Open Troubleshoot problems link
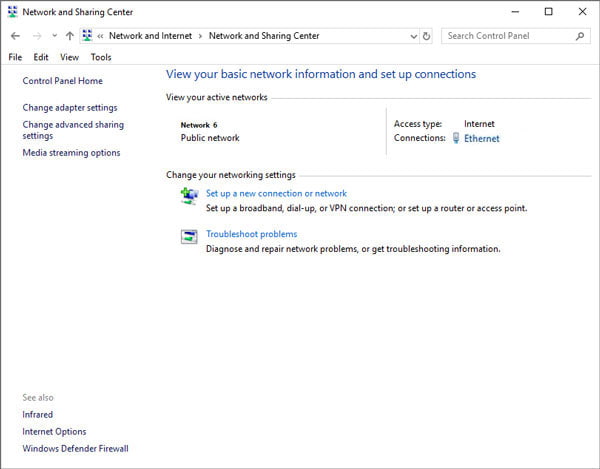This screenshot has height=469, width=600. click(x=251, y=234)
